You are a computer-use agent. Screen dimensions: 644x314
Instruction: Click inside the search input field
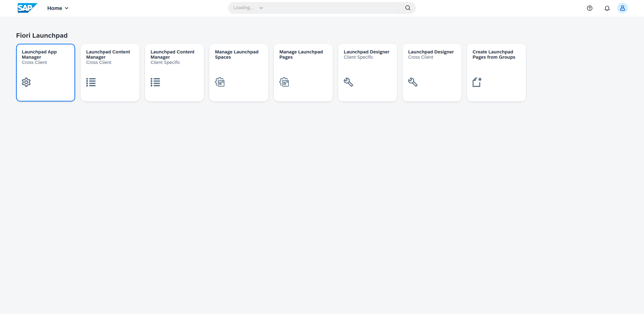tap(332, 8)
